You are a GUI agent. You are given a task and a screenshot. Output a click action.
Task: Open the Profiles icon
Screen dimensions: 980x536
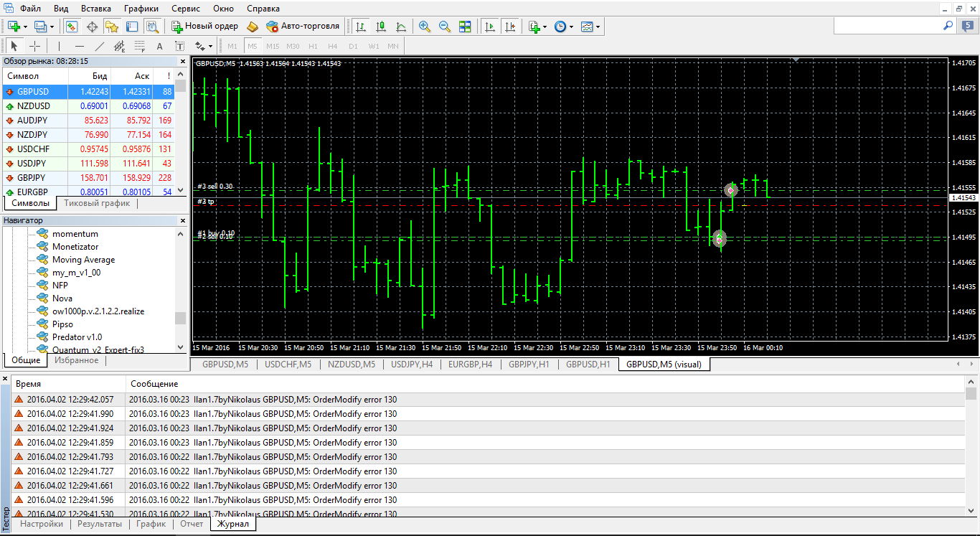click(x=40, y=27)
